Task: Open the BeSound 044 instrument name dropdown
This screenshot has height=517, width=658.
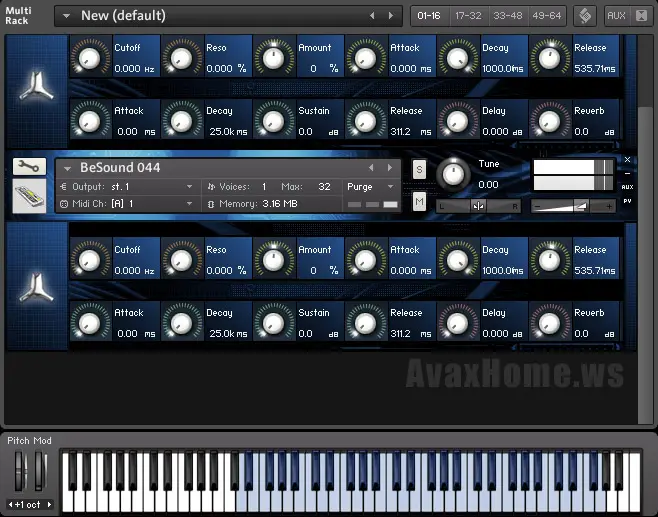Action: point(67,168)
